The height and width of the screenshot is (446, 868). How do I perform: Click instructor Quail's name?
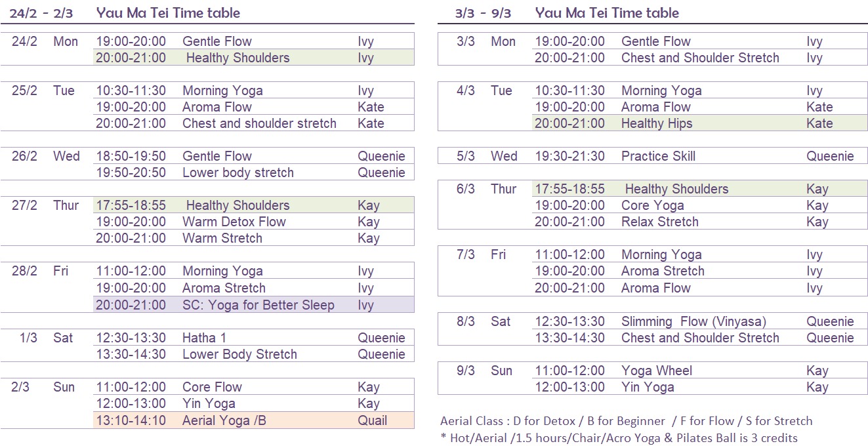point(372,420)
